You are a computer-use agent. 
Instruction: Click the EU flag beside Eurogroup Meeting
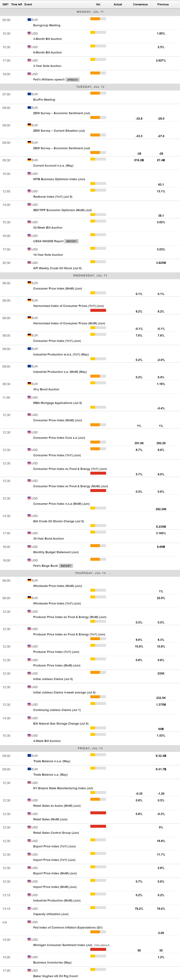pyautogui.click(x=29, y=19)
